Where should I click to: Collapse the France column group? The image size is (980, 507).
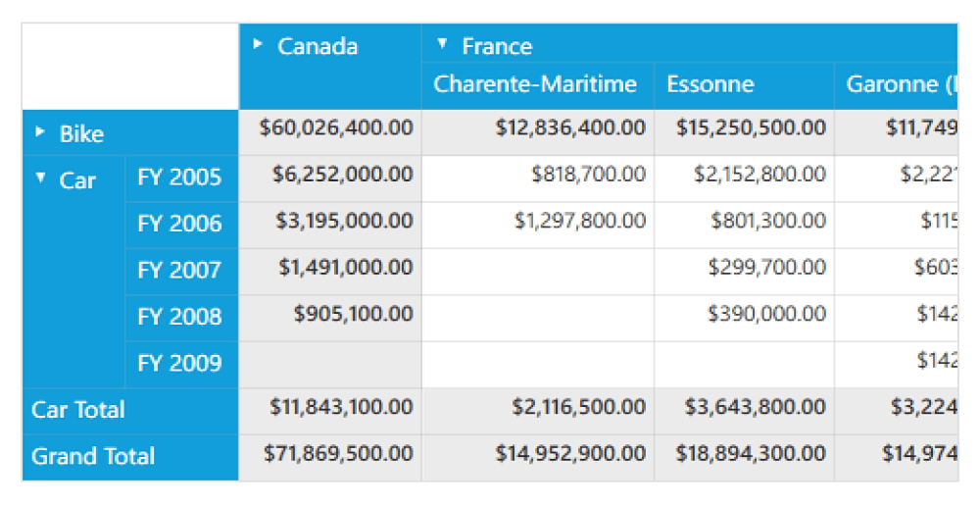point(442,44)
